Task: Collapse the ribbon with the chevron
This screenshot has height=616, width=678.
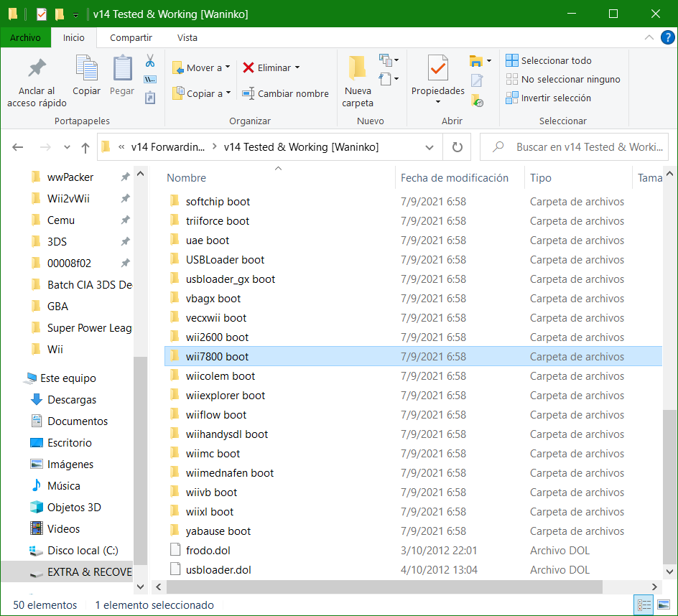Action: [649, 37]
